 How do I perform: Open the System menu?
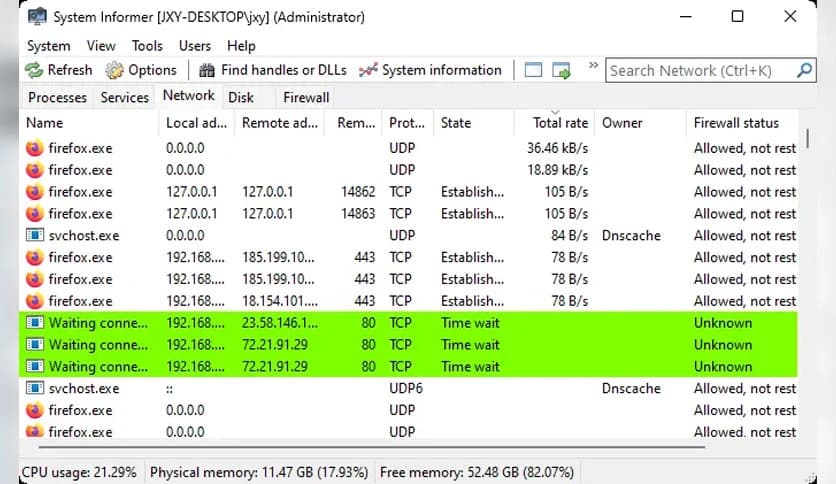49,46
